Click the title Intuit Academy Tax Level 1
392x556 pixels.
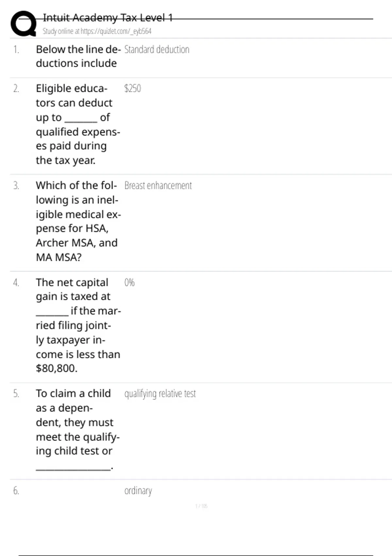(x=107, y=18)
